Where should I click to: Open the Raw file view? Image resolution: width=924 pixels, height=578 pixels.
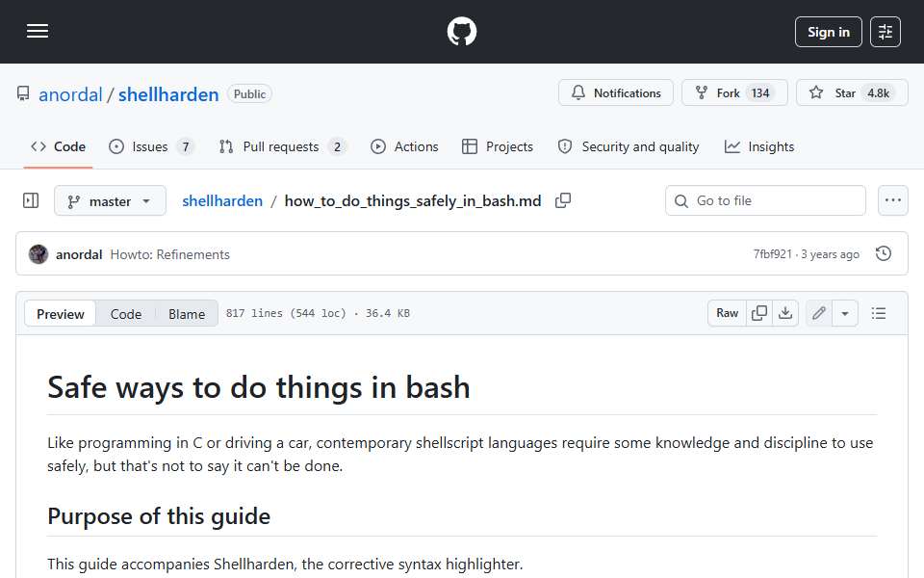point(727,313)
